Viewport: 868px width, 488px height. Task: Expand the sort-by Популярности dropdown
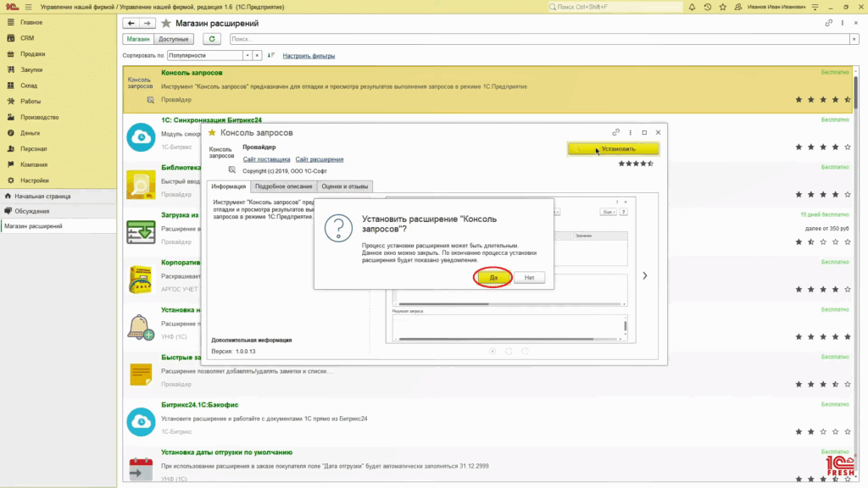click(247, 56)
